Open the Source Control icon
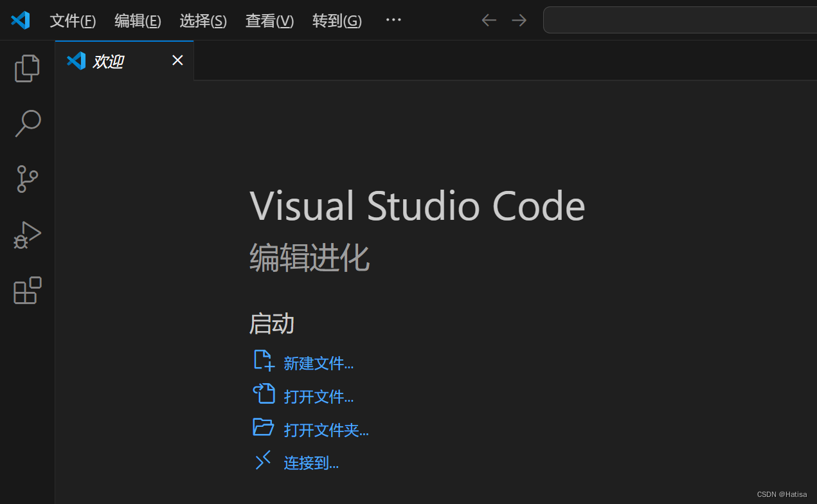The image size is (817, 504). click(26, 179)
